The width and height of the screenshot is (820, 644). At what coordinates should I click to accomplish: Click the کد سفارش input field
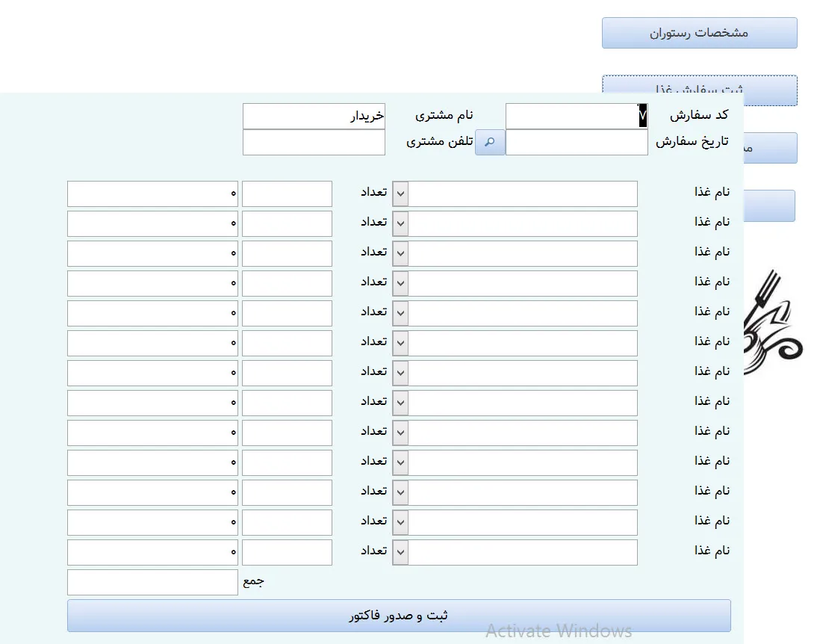pyautogui.click(x=576, y=117)
